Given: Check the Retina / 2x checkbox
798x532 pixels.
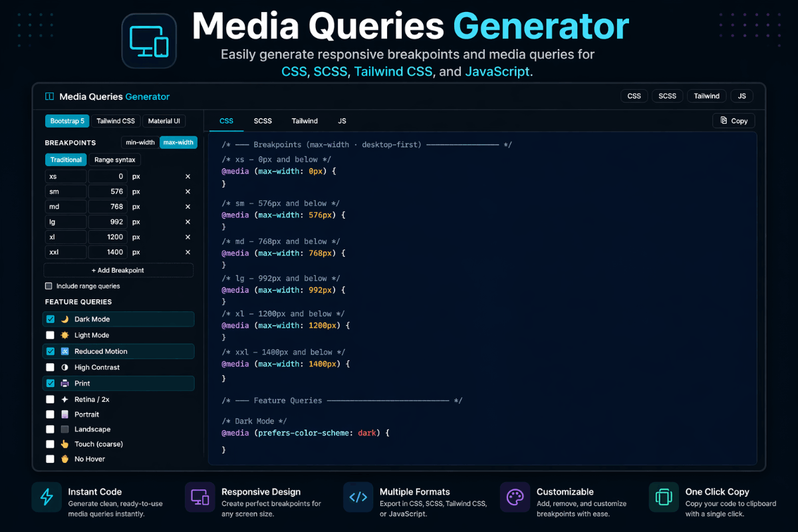Looking at the screenshot, I should click(x=50, y=400).
